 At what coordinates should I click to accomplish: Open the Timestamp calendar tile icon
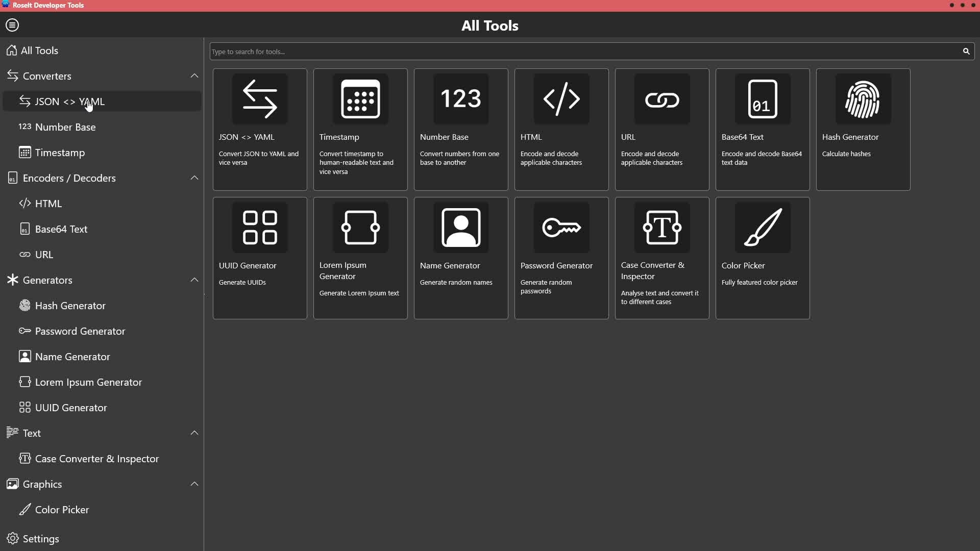pos(360,99)
